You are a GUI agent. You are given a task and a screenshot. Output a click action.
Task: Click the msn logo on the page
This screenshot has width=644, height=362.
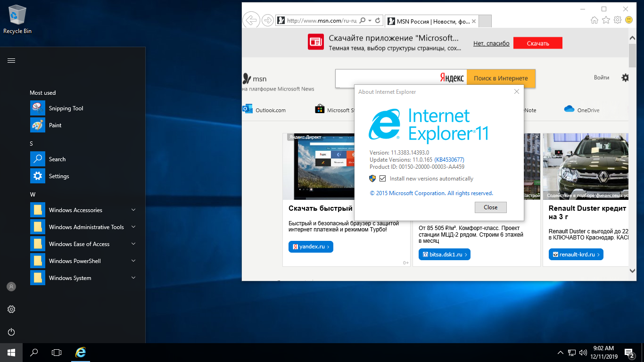[x=255, y=78]
